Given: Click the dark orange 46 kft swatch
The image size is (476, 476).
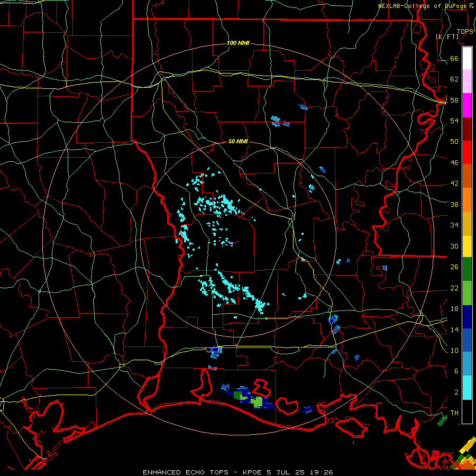Looking at the screenshot, I should 467,176.
